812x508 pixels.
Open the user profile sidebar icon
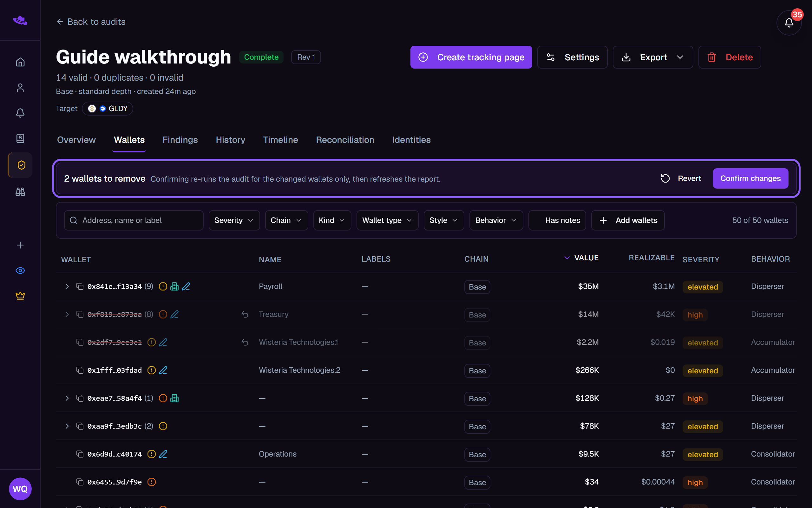point(20,88)
